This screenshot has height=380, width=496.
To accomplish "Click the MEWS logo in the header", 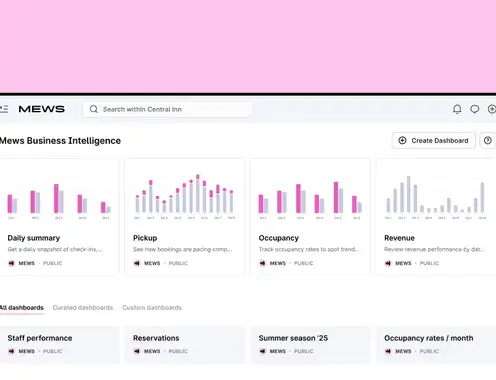I will tap(42, 109).
